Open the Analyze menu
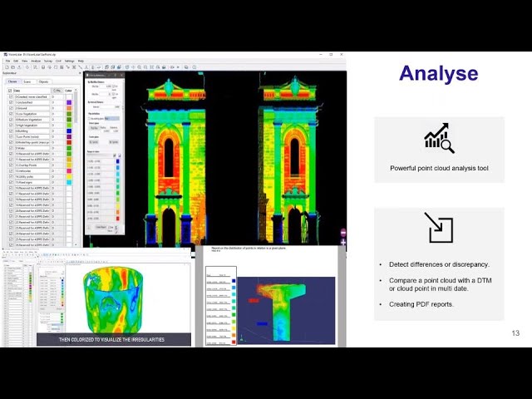This screenshot has width=532, height=399. tap(36, 61)
